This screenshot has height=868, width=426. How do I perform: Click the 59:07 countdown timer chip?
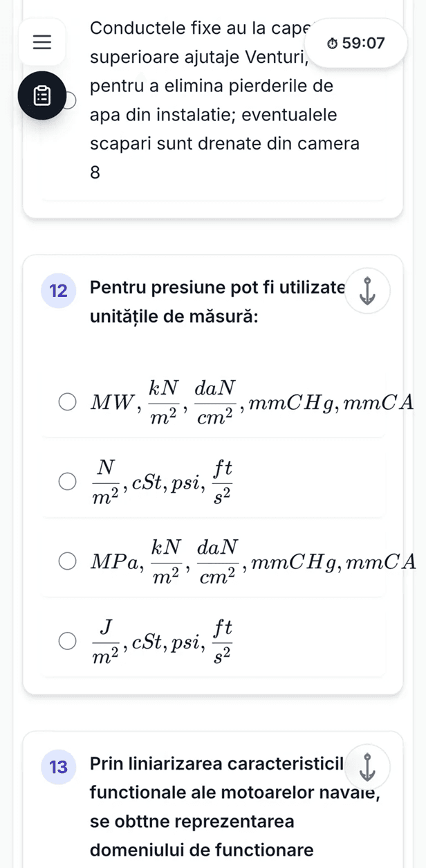355,42
